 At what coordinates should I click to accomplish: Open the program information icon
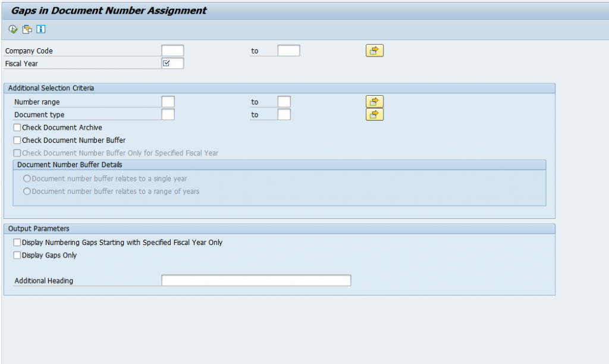coord(41,29)
